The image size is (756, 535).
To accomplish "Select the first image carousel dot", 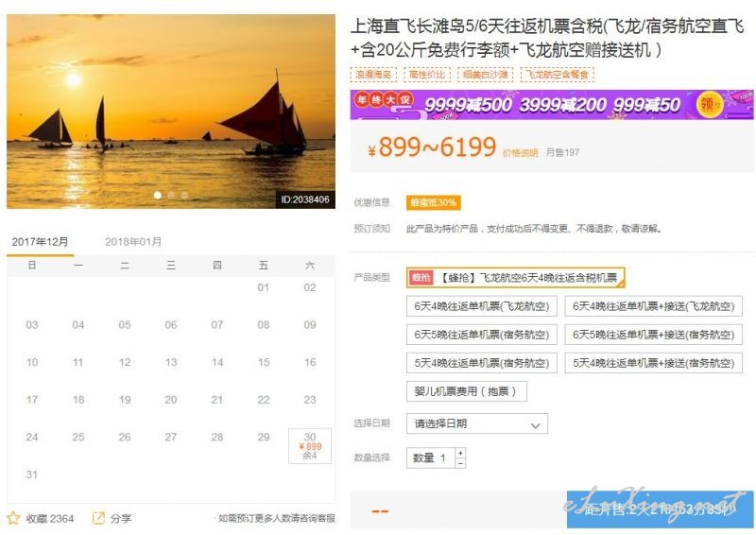I will [158, 195].
